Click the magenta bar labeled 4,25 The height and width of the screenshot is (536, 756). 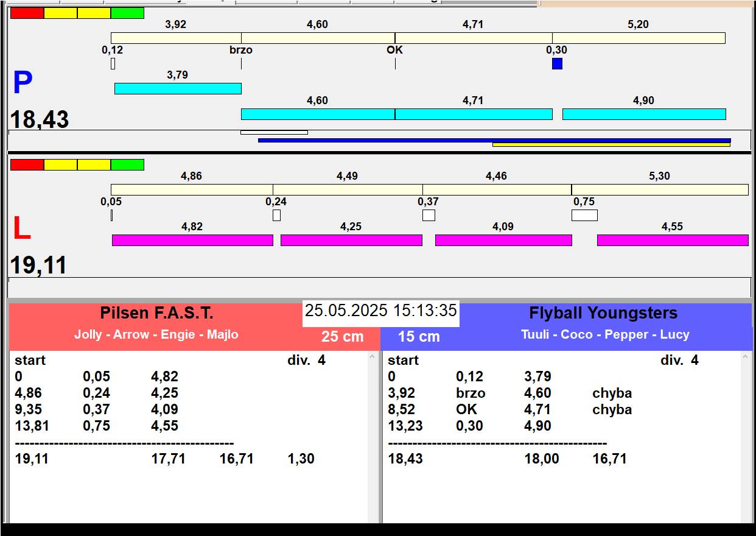[351, 240]
